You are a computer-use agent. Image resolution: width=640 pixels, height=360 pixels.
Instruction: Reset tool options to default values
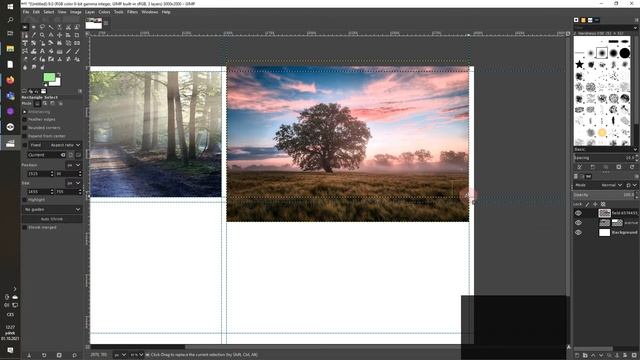[74, 356]
